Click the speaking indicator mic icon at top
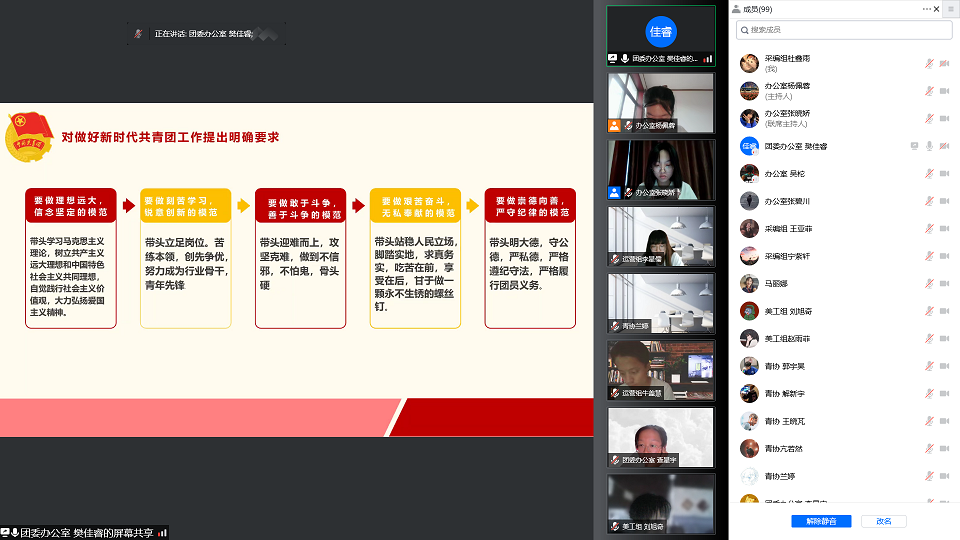 pos(138,33)
